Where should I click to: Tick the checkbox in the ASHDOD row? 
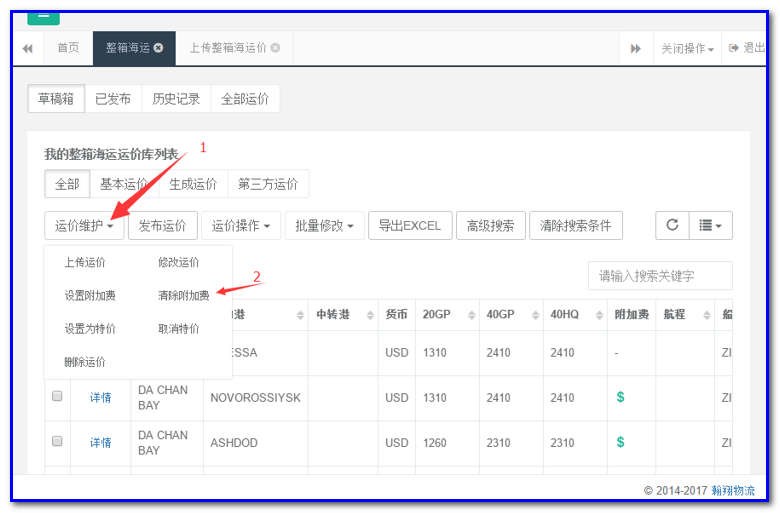57,441
